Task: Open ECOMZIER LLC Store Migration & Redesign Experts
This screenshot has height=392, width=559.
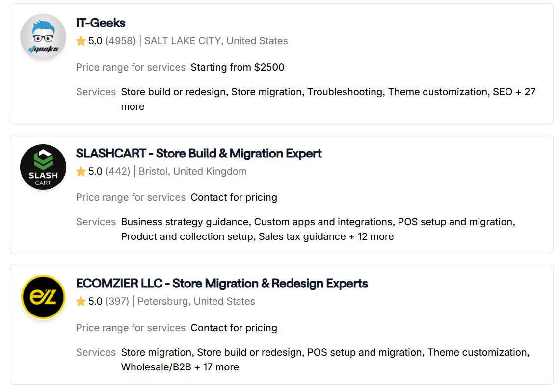Action: coord(222,283)
